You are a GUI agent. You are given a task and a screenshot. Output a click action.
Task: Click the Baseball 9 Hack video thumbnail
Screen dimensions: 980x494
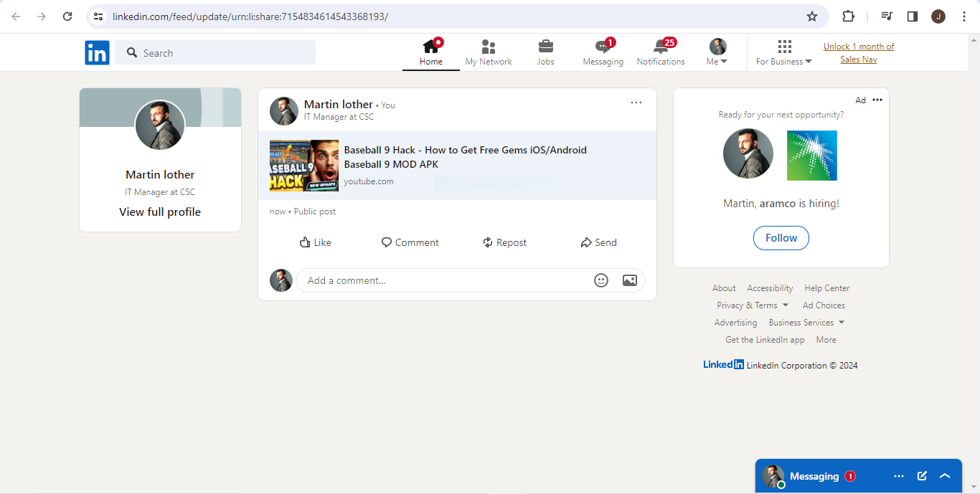coord(304,166)
